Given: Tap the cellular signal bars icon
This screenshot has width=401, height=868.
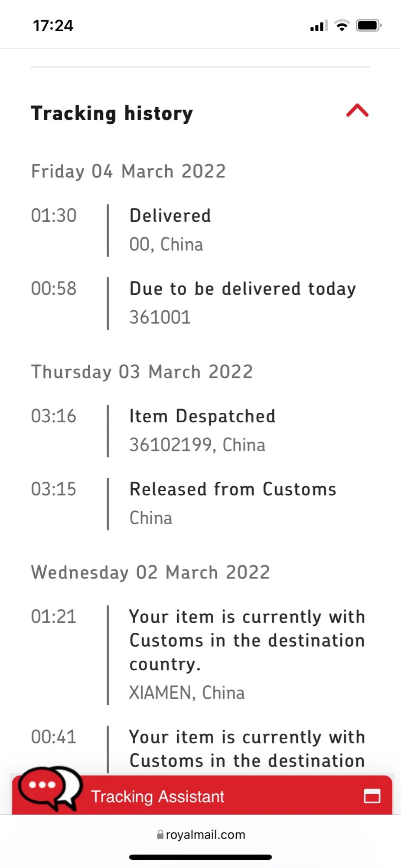Looking at the screenshot, I should 319,26.
